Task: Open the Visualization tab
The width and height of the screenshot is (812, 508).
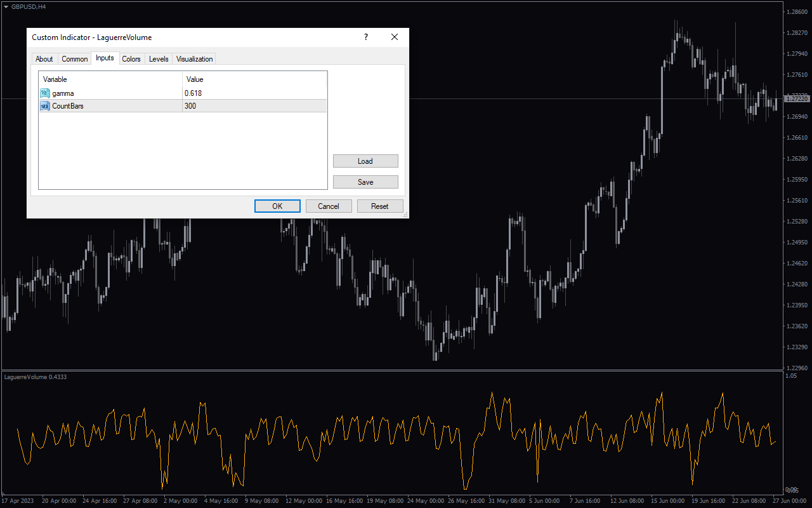Action: (x=195, y=59)
